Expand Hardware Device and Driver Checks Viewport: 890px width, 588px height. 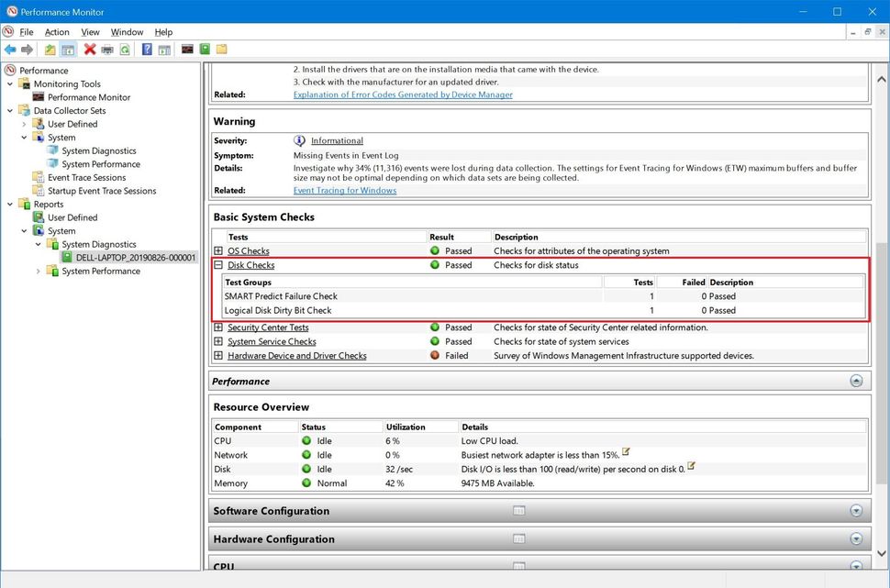217,355
